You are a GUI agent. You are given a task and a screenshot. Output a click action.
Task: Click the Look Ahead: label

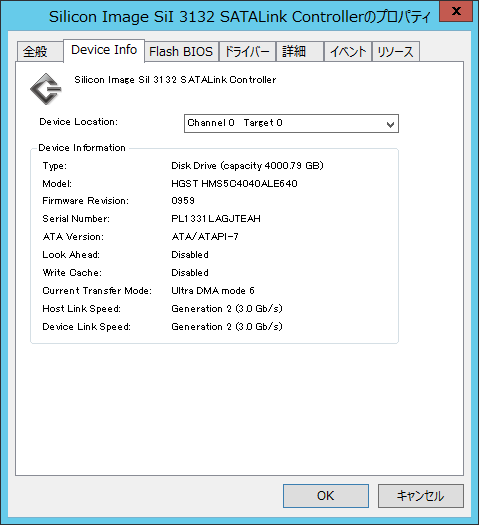pos(71,254)
